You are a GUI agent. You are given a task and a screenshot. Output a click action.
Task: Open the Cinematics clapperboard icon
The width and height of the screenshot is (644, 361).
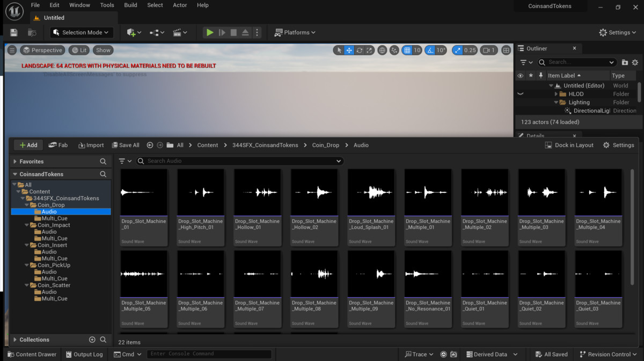pyautogui.click(x=180, y=33)
